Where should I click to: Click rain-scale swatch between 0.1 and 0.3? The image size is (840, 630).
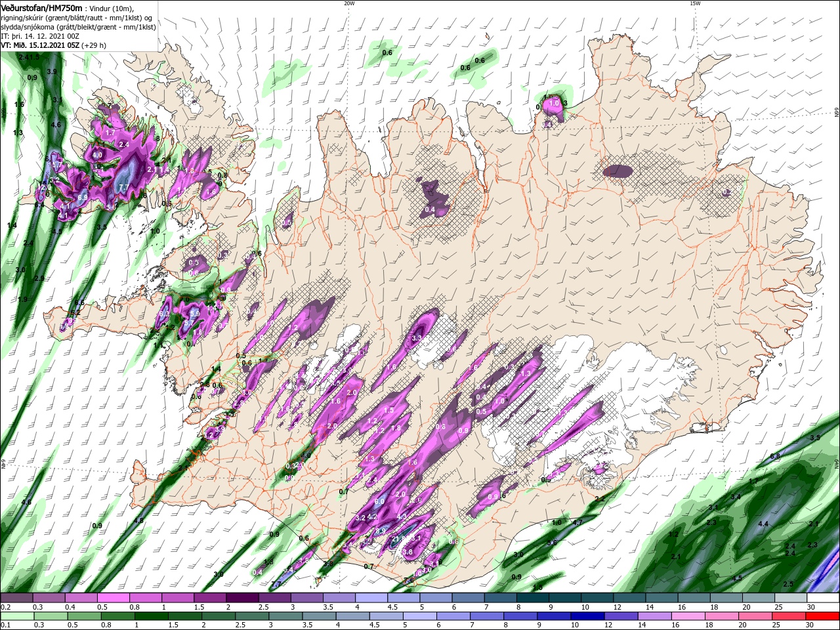(x=17, y=616)
